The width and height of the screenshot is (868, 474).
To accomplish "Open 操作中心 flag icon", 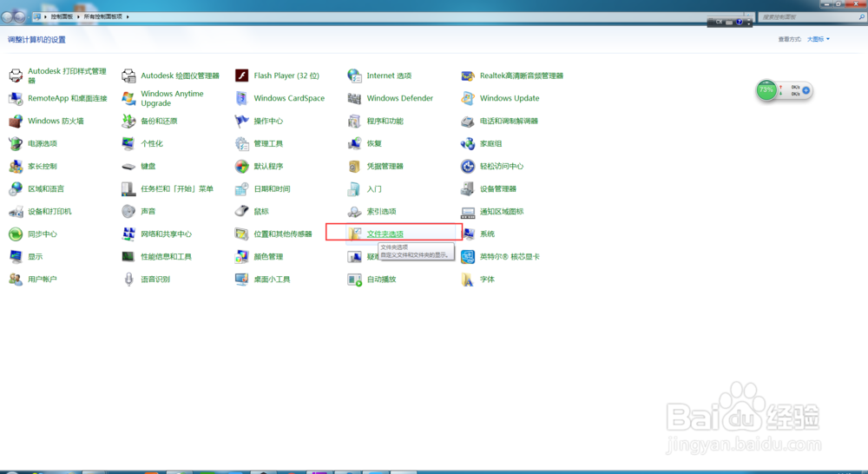I will pyautogui.click(x=241, y=121).
